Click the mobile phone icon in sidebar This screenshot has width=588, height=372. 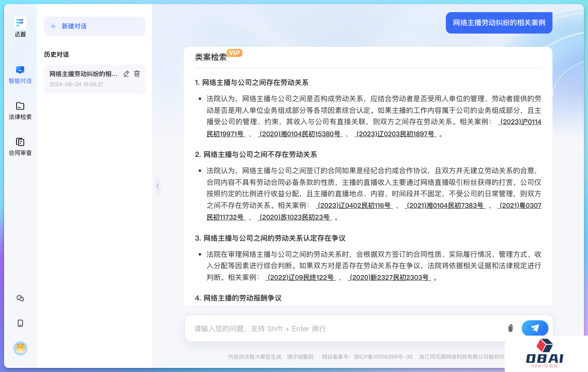[x=20, y=323]
